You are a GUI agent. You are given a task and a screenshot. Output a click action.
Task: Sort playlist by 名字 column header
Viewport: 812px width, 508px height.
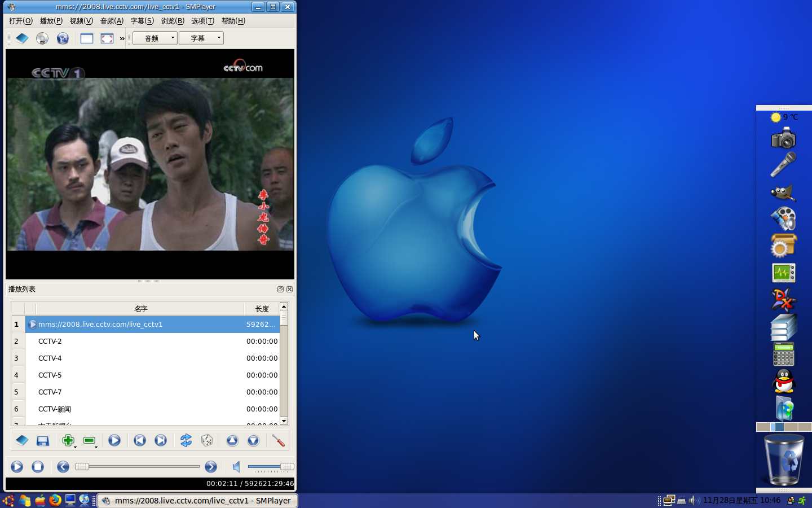coord(140,309)
